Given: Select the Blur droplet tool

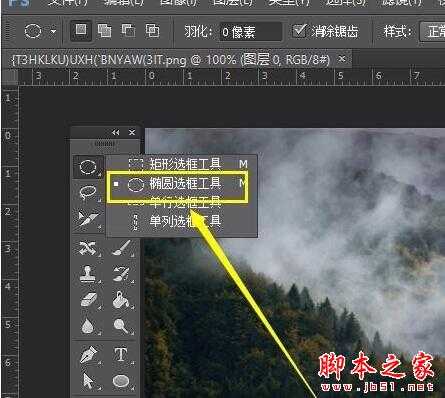Looking at the screenshot, I should [88, 325].
